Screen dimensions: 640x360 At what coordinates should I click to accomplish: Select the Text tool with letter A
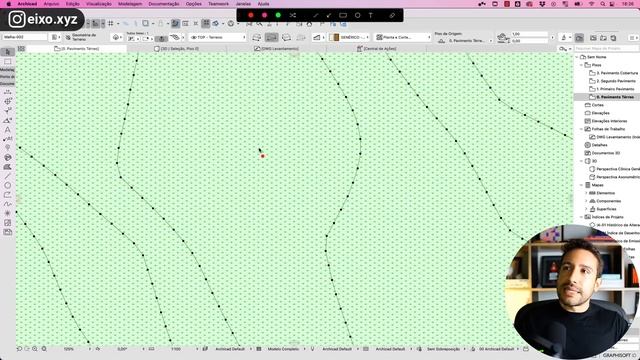7,130
